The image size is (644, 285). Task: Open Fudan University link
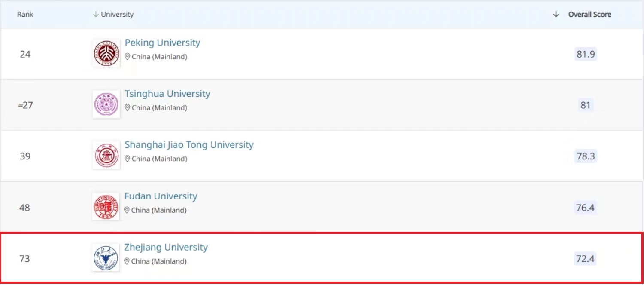tap(161, 196)
